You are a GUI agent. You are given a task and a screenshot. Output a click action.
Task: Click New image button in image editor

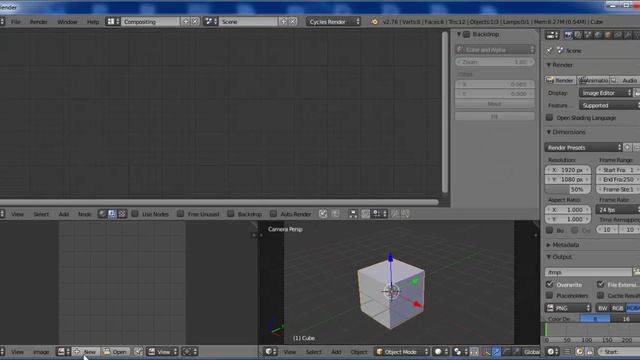[85, 351]
